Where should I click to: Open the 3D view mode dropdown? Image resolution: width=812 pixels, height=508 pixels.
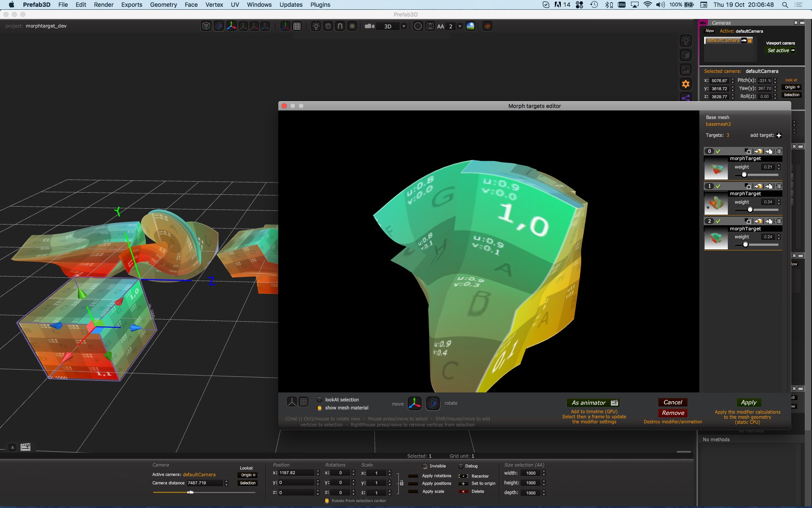click(403, 26)
